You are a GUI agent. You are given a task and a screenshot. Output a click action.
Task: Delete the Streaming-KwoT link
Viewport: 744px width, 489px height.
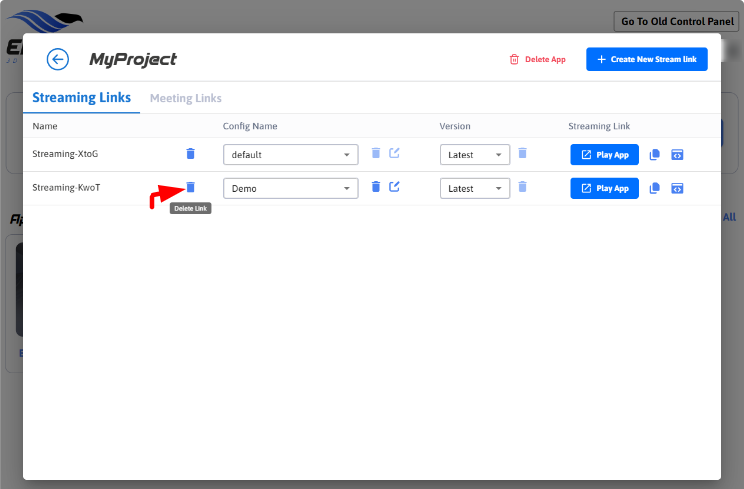191,187
